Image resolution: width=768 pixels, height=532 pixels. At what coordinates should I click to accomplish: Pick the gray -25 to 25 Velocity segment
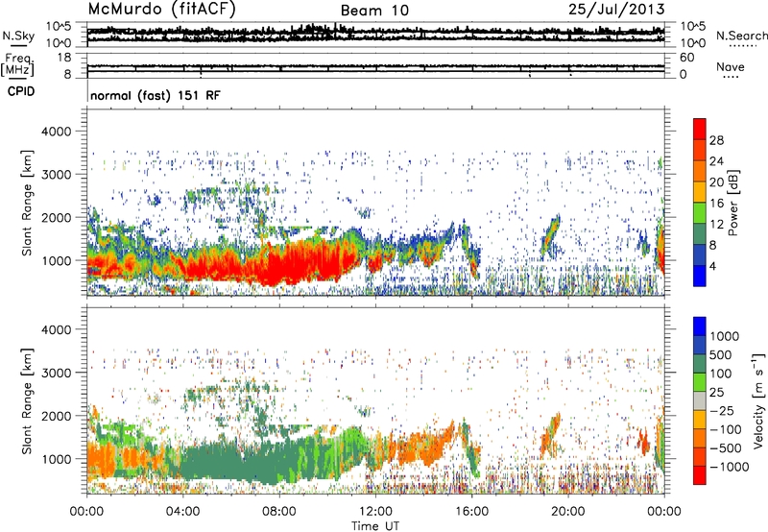[x=700, y=400]
